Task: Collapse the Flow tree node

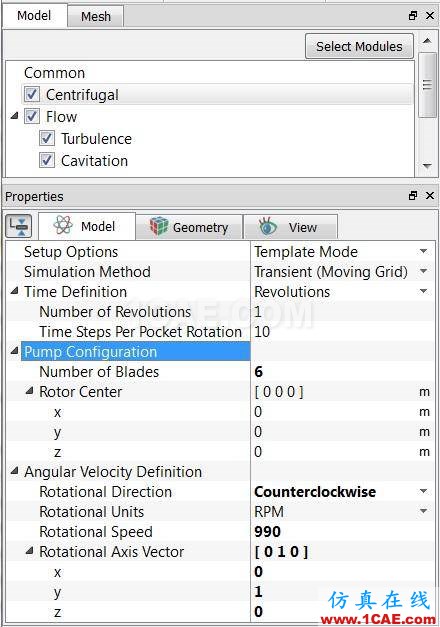Action: pyautogui.click(x=15, y=116)
